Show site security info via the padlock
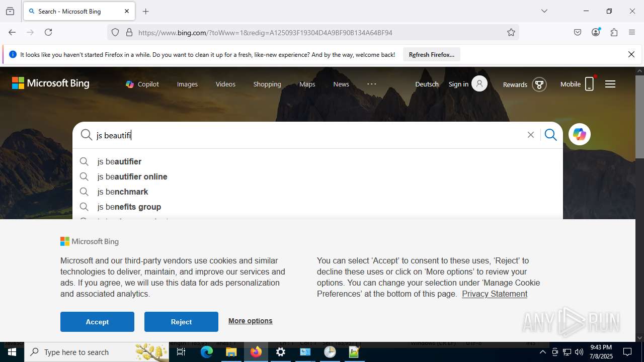 point(129,32)
